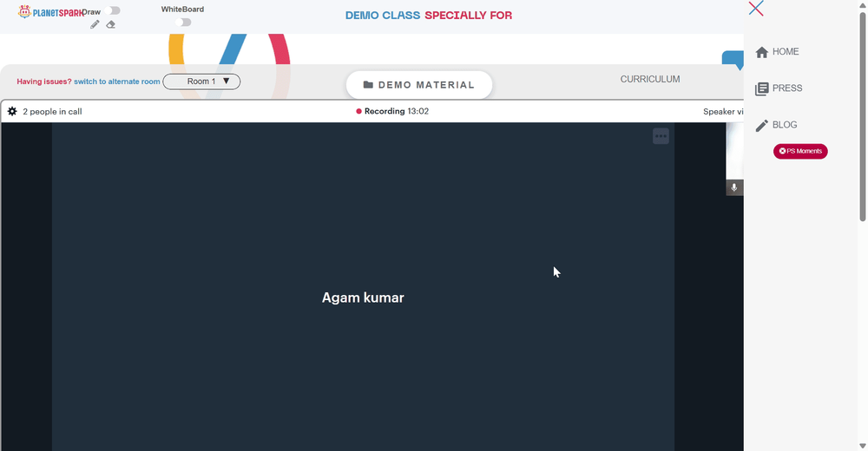Select the pencil draw tool

click(x=95, y=24)
